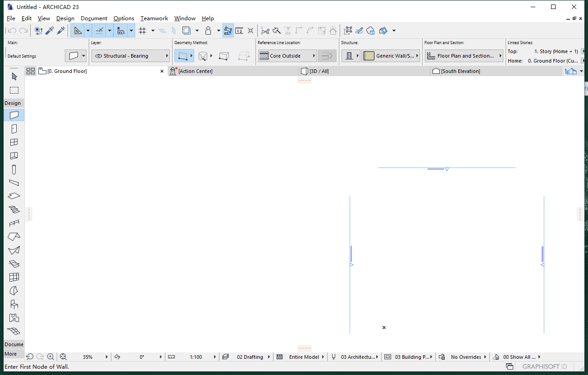The height and width of the screenshot is (375, 588).
Task: Click the Trim scissors icon
Action: 265,31
